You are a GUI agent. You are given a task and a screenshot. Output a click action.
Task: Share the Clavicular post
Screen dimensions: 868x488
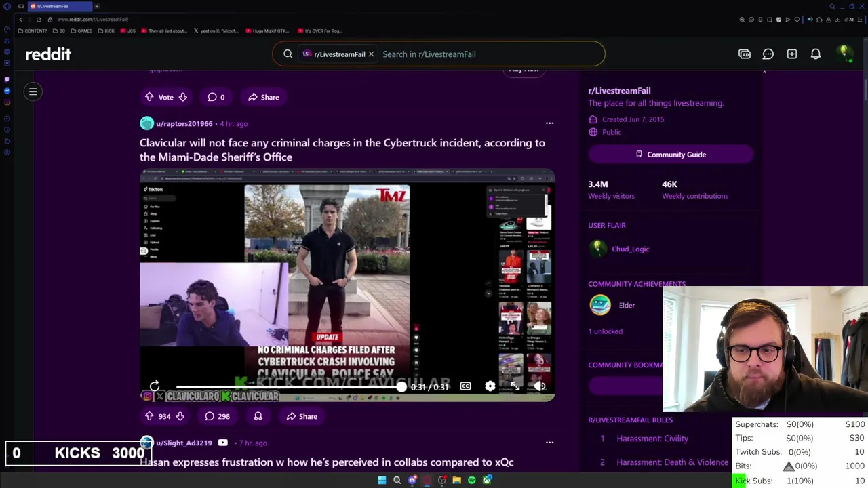pyautogui.click(x=302, y=416)
